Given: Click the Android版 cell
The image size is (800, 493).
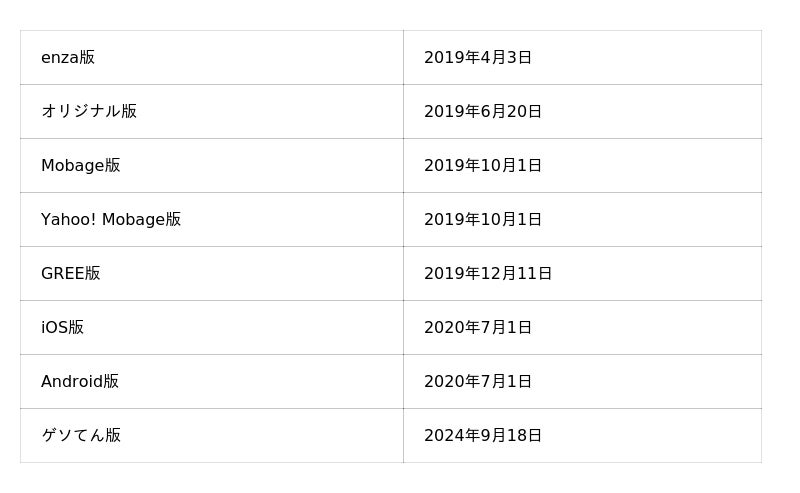Looking at the screenshot, I should coord(80,382).
